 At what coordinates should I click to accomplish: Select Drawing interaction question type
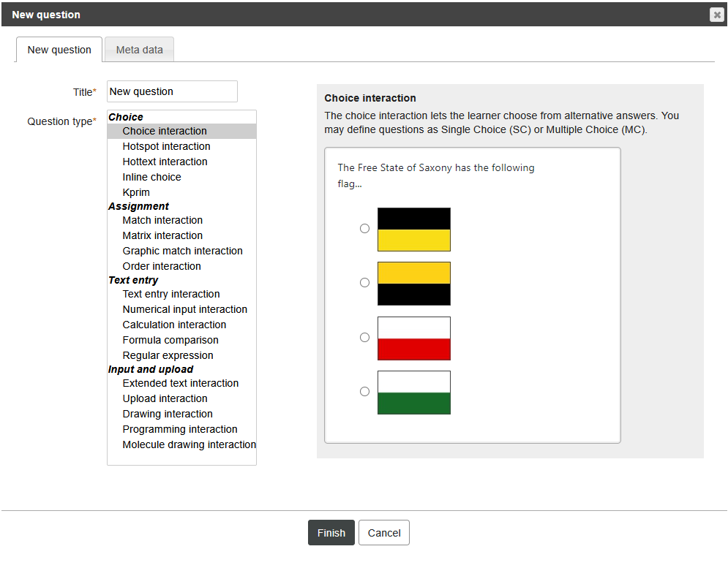click(x=168, y=414)
